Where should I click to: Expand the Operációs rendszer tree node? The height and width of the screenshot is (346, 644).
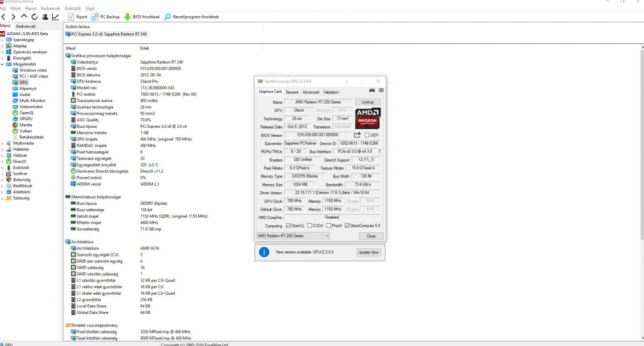(x=2, y=52)
